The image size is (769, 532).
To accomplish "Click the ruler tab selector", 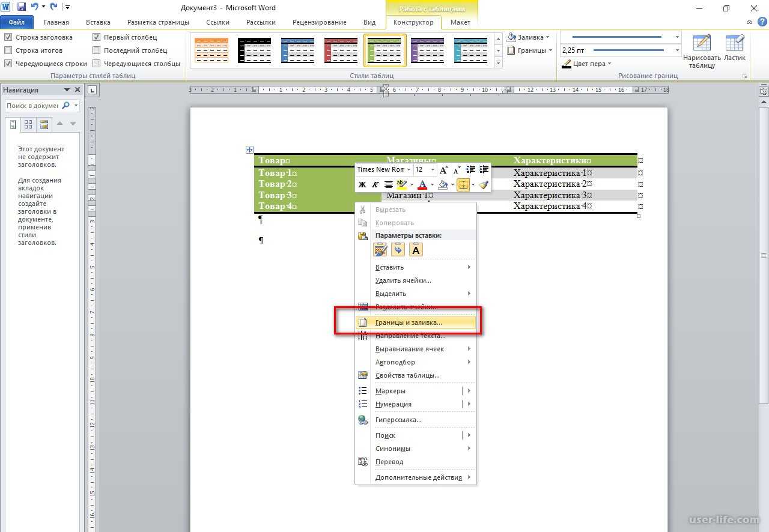I will pos(93,90).
